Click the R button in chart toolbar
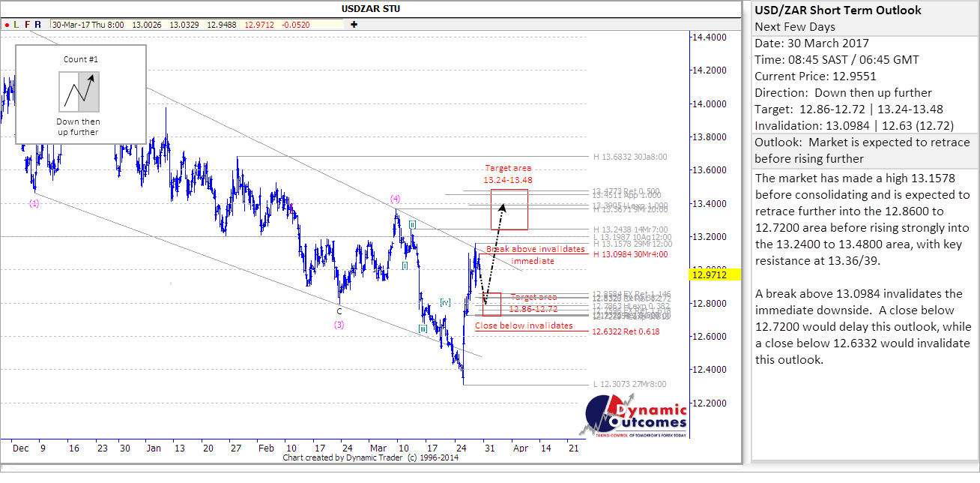980x483 pixels. (x=38, y=24)
